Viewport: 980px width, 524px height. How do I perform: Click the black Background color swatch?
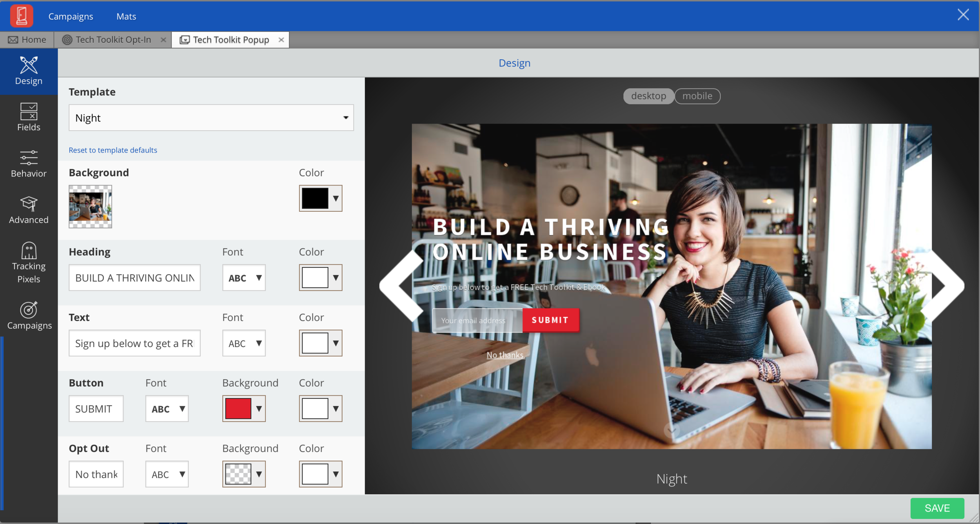pos(315,198)
